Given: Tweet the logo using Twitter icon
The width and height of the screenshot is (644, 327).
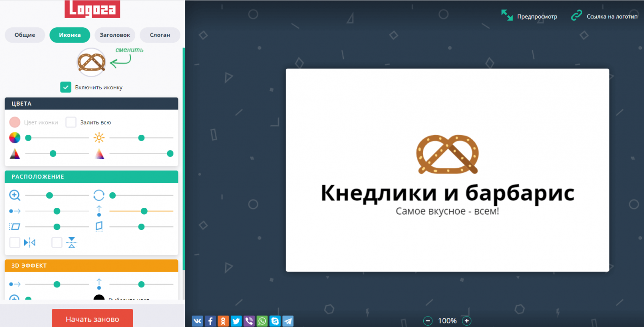Looking at the screenshot, I should 236,321.
